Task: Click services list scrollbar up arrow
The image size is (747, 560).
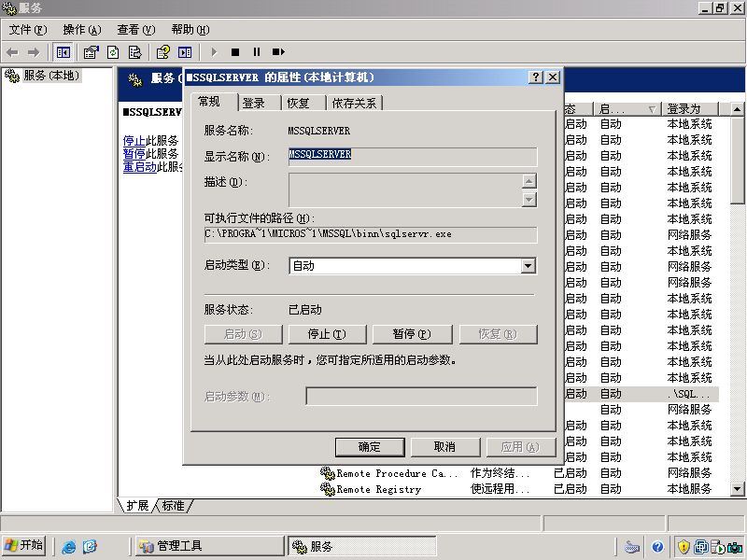Action: tap(737, 109)
